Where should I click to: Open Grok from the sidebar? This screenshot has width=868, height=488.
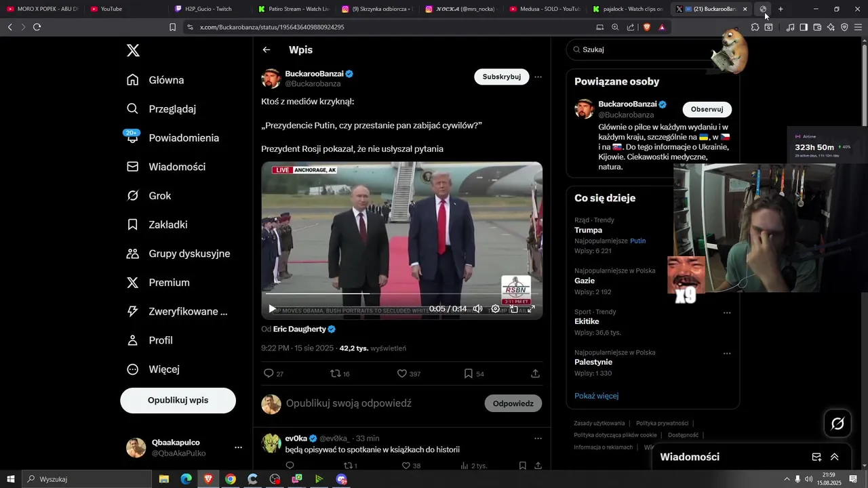149,196
